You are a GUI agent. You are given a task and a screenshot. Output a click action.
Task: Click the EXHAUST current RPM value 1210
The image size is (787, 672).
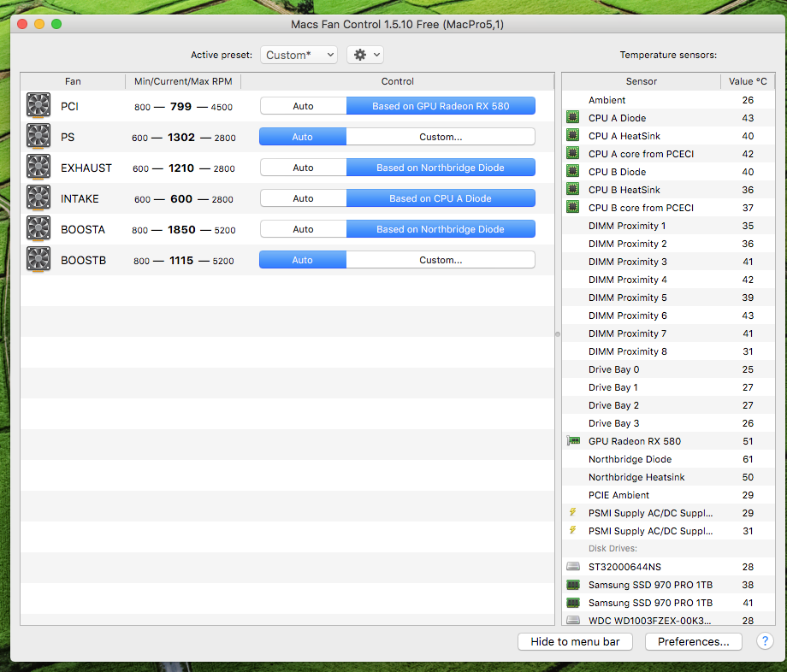(x=181, y=168)
